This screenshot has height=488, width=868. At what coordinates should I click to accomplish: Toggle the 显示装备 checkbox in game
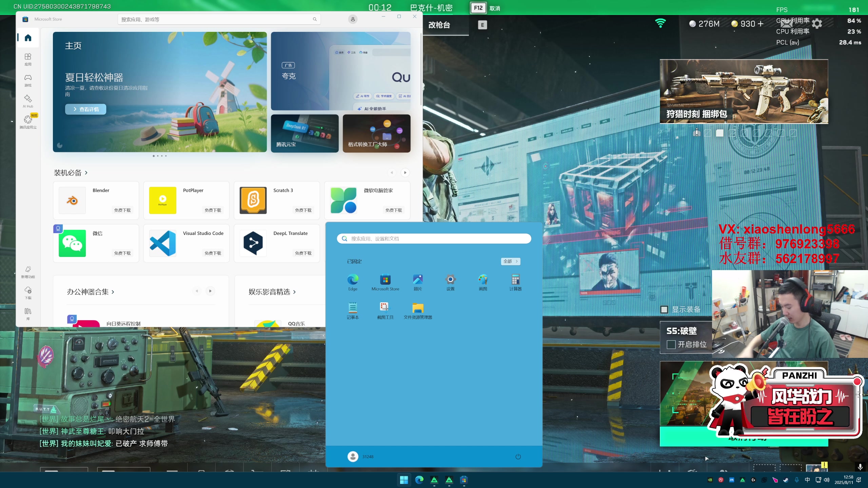[664, 309]
